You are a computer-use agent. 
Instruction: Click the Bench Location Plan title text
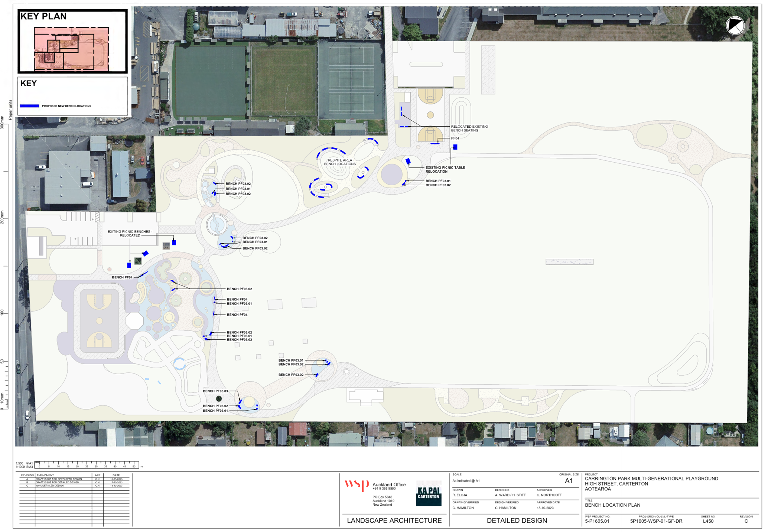point(612,505)
